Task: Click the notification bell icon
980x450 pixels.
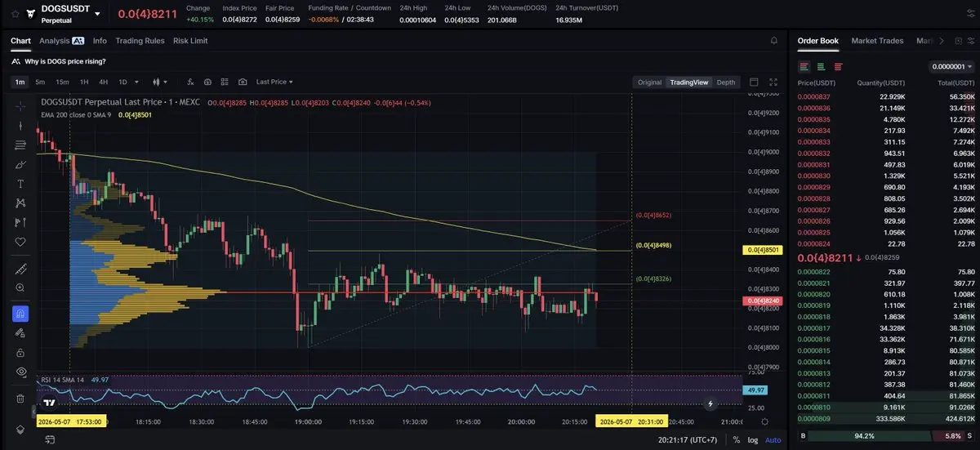Action: pos(773,40)
